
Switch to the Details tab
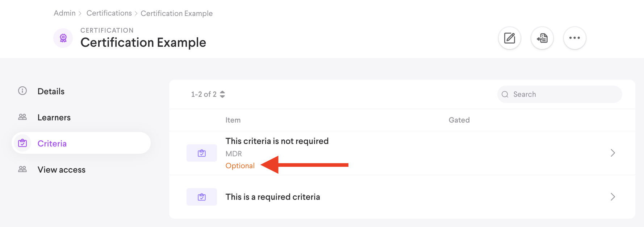coord(51,91)
